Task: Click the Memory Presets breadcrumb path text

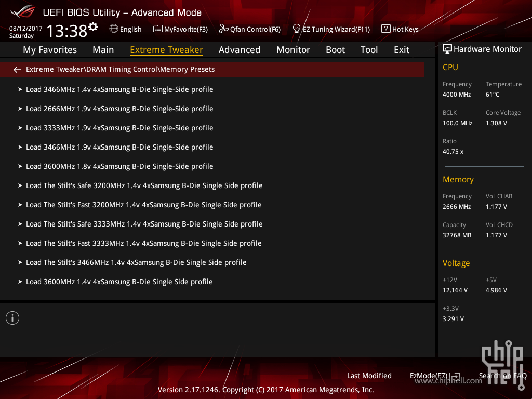Action: coord(120,69)
